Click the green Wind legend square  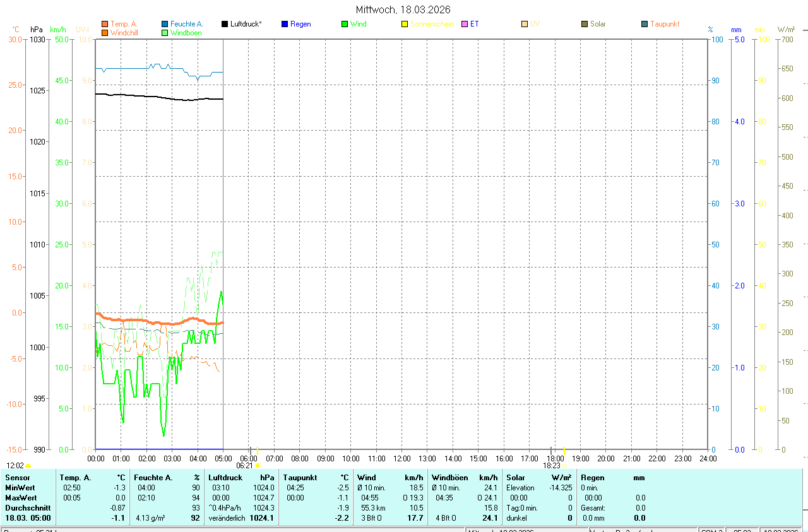[345, 24]
